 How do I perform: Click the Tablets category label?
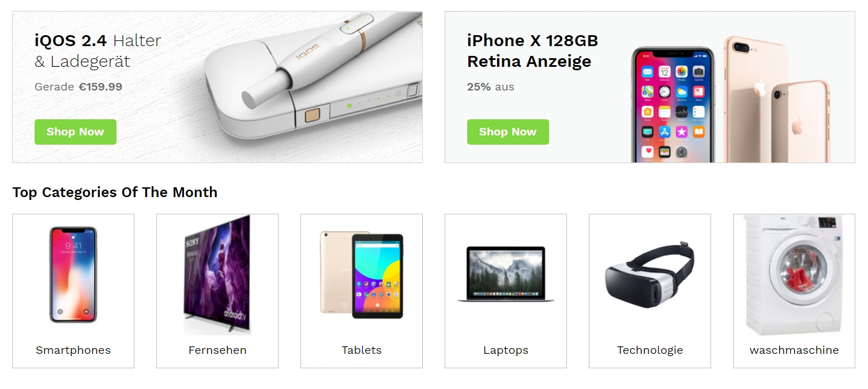coord(362,350)
